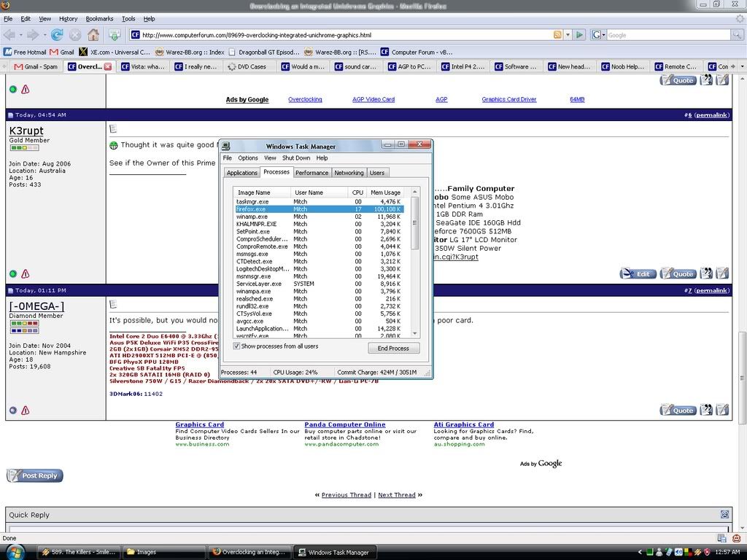Open the address bar history dropdown
This screenshot has height=560, width=747.
568,35
